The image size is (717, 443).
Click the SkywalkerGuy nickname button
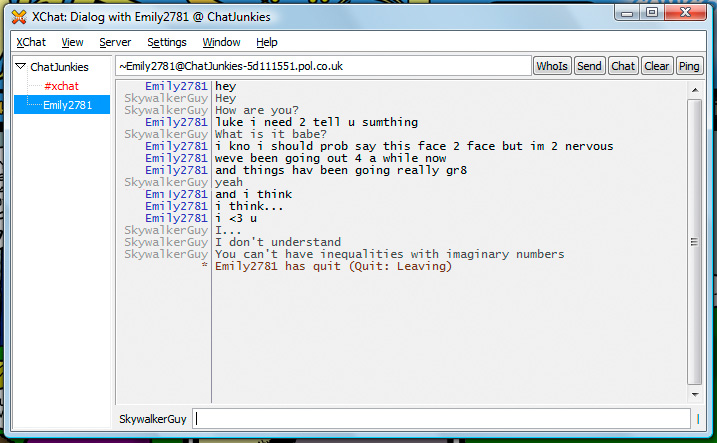[153, 419]
